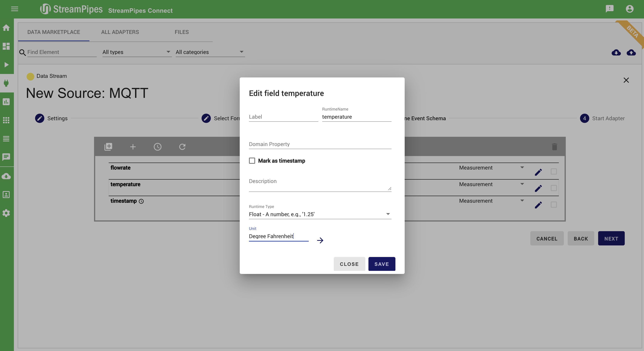The image size is (644, 351).
Task: Click the refresh schema icon
Action: pyautogui.click(x=182, y=147)
